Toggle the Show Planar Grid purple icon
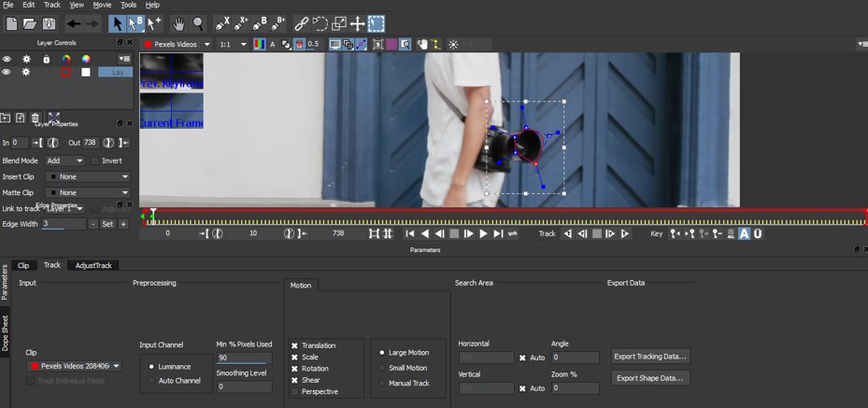This screenshot has height=408, width=868. click(391, 44)
